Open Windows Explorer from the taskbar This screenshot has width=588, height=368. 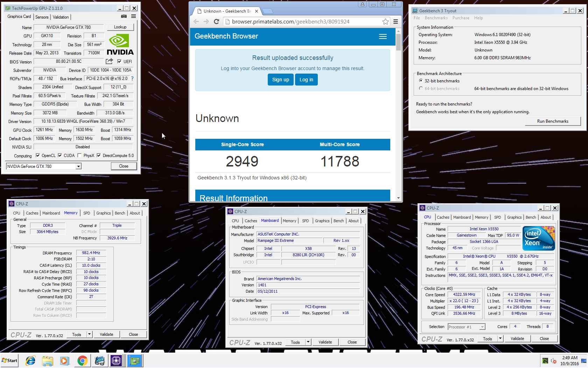tap(47, 360)
